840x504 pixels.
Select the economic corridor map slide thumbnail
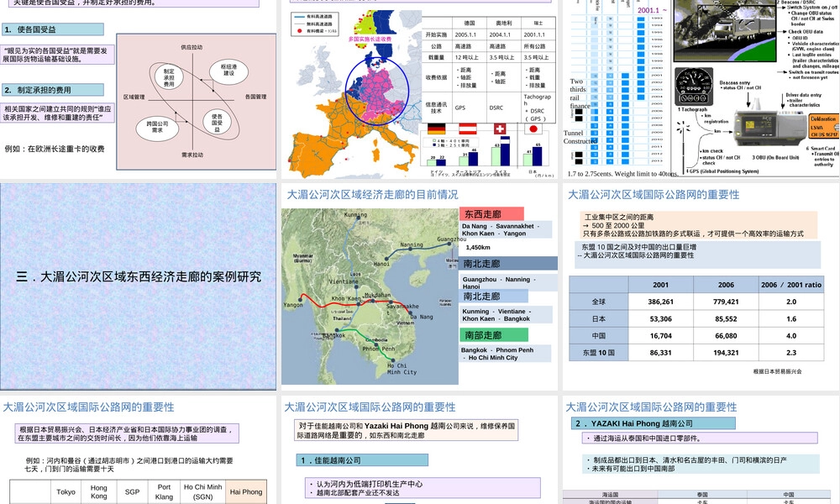point(419,286)
